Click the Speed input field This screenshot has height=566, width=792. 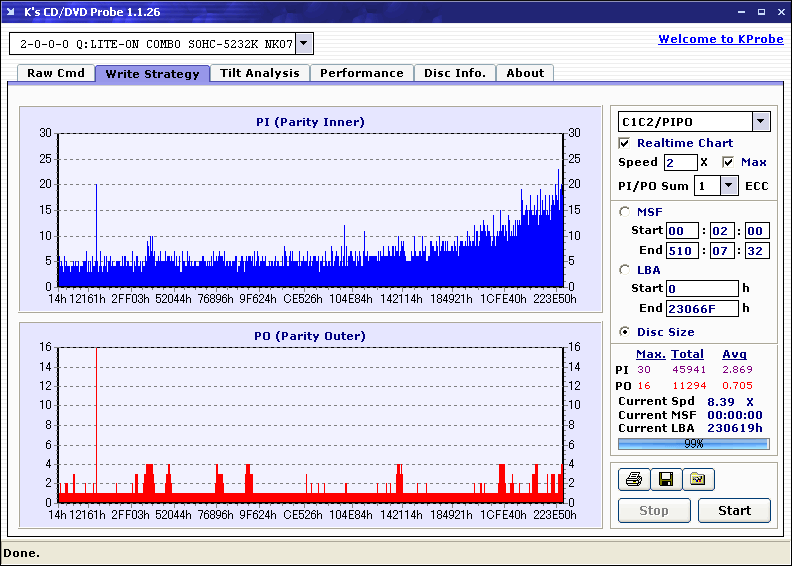680,162
